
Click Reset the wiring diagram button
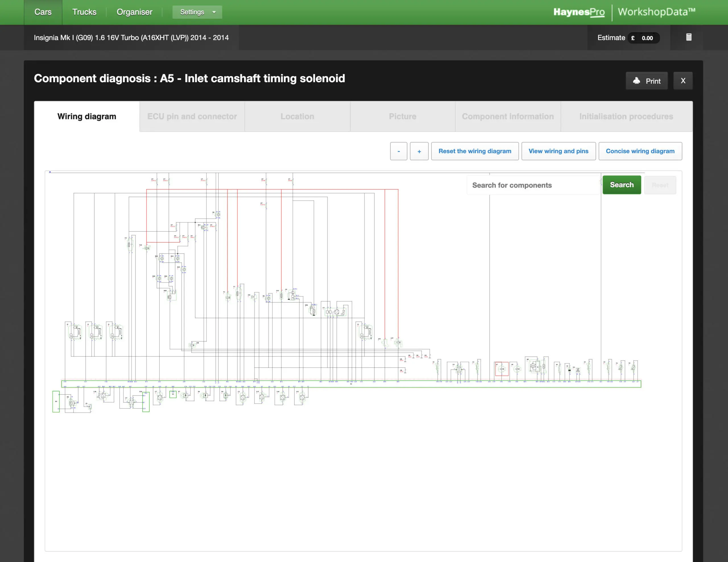coord(475,151)
